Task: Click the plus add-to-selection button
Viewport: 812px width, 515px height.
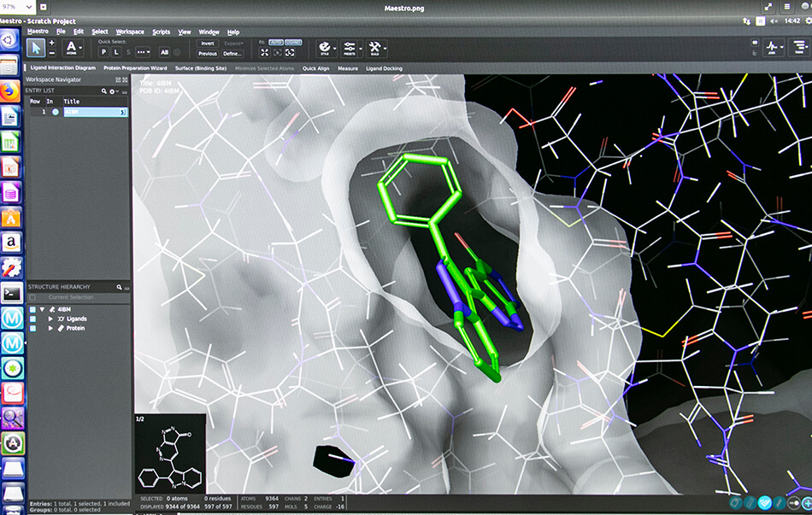Action: [x=52, y=43]
